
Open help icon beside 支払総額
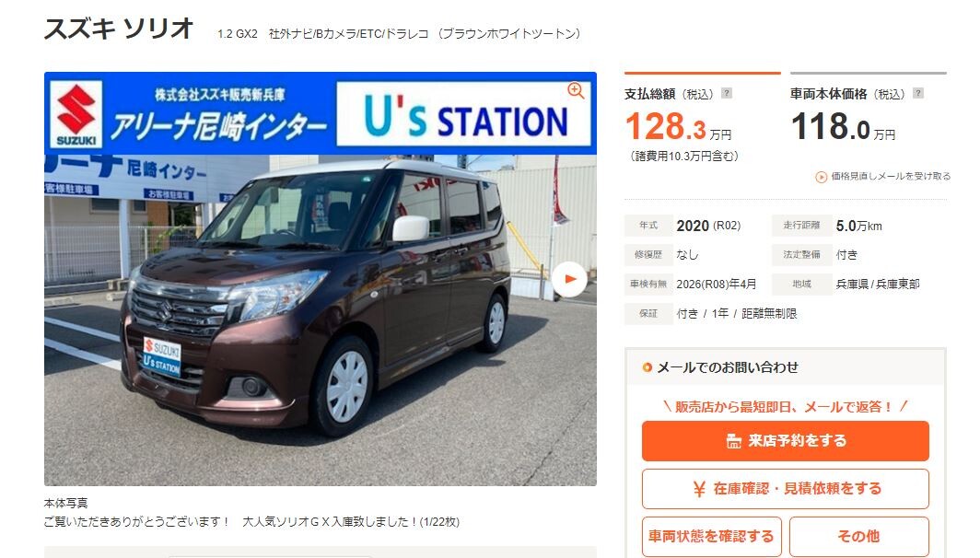point(726,93)
